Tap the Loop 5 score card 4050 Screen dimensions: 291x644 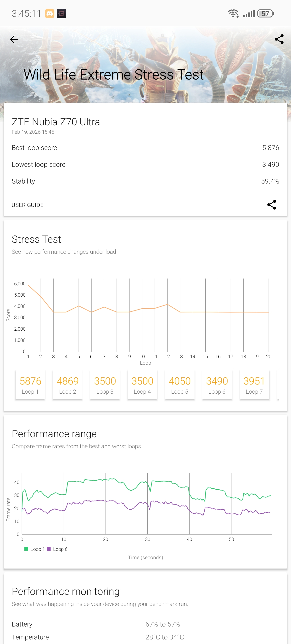(179, 385)
